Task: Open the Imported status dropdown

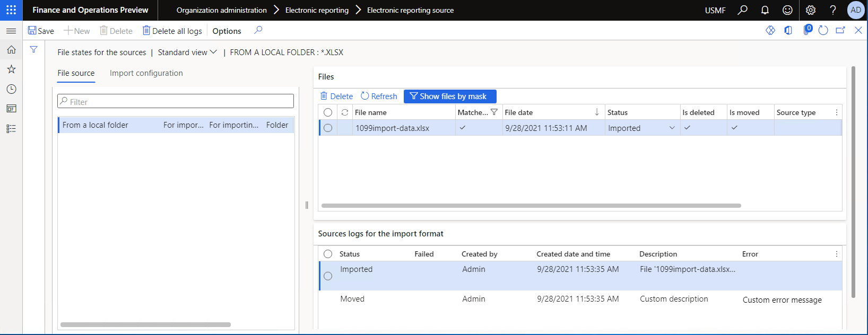Action: (x=672, y=128)
